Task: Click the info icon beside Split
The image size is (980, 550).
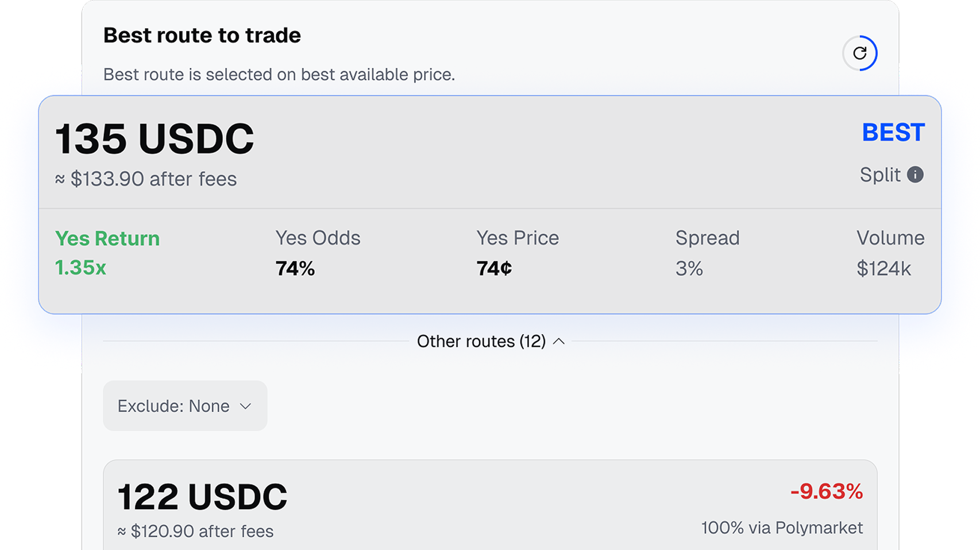Action: click(915, 175)
